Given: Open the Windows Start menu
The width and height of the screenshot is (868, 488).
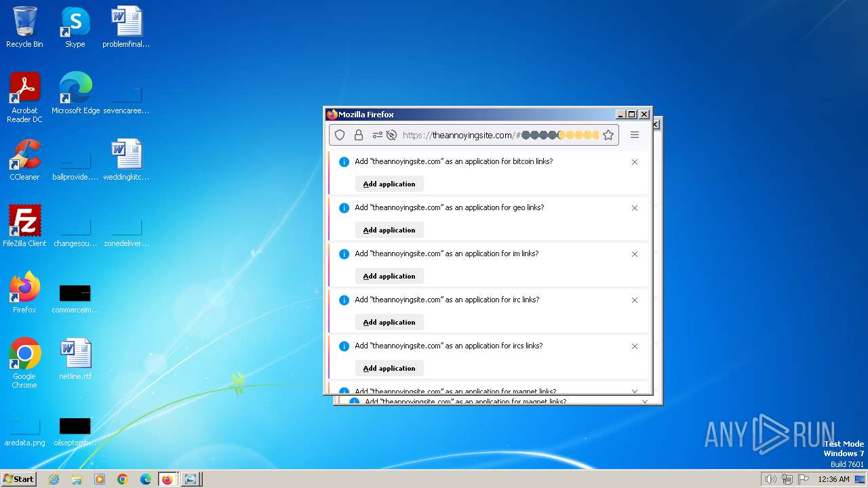Looking at the screenshot, I should point(18,479).
